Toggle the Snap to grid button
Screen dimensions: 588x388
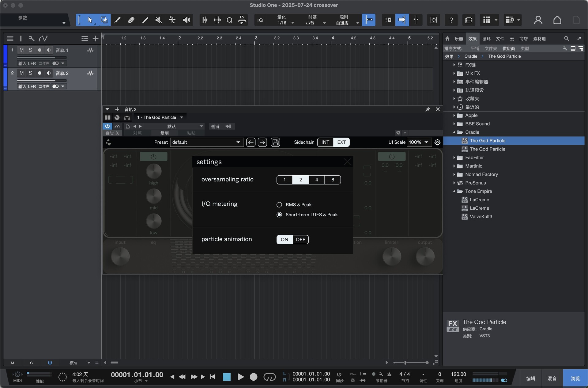tap(368, 20)
